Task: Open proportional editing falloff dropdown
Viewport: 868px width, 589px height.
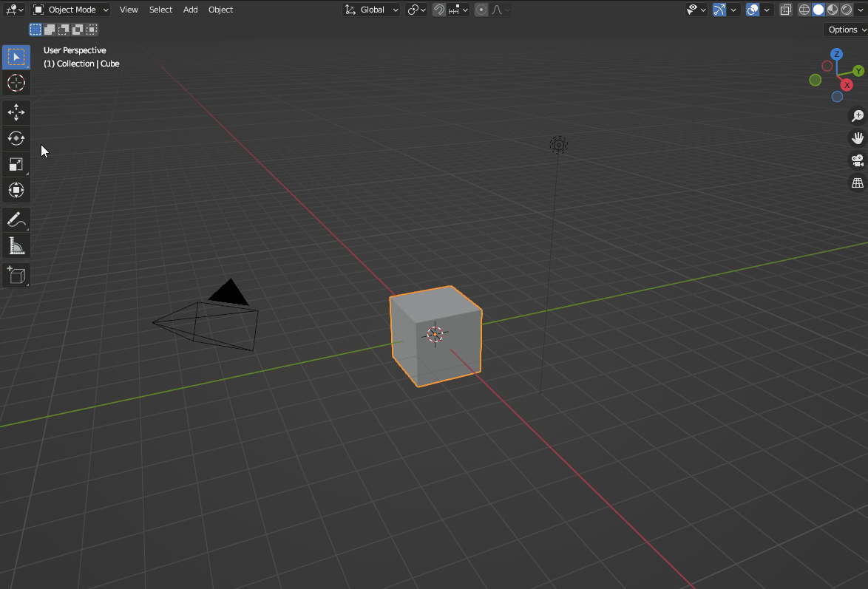Action: pos(500,10)
